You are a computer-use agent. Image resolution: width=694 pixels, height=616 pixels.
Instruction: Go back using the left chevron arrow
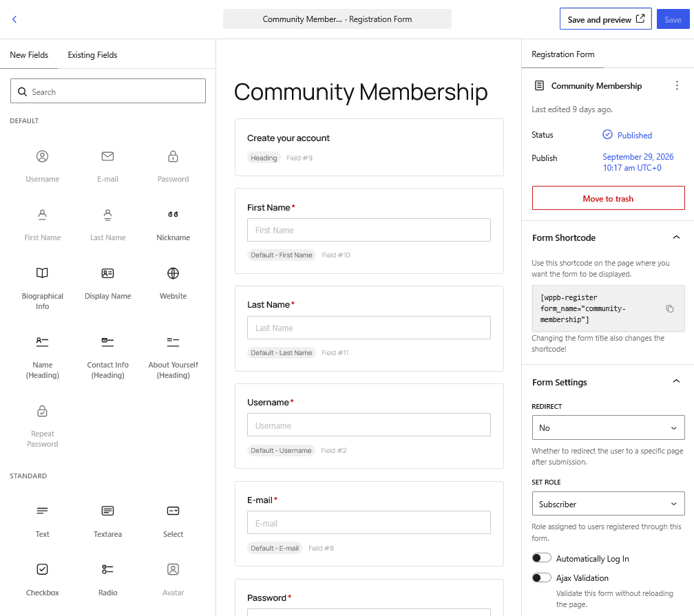[x=14, y=19]
